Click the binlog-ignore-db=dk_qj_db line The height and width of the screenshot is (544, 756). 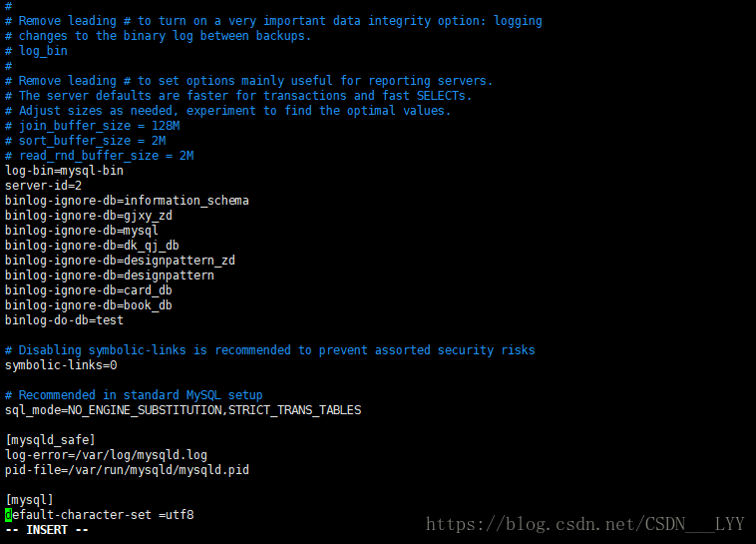click(x=92, y=246)
